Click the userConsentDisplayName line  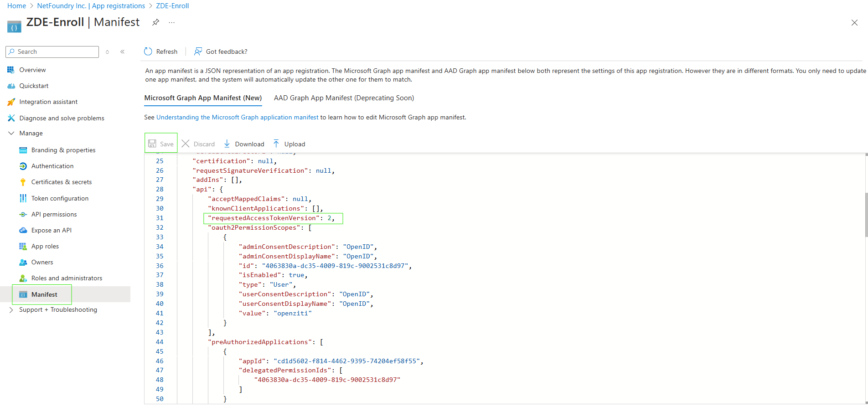[x=306, y=304]
